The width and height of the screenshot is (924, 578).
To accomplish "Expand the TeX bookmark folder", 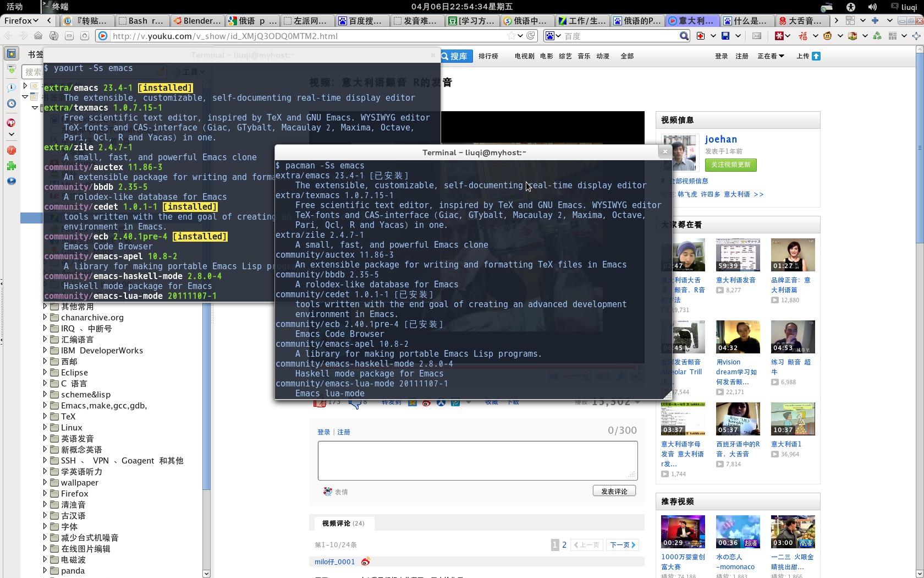I will point(45,416).
